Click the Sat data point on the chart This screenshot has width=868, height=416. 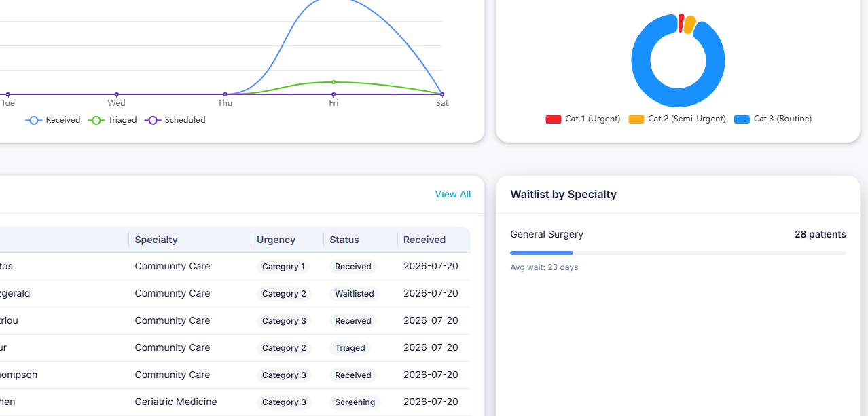click(x=442, y=94)
